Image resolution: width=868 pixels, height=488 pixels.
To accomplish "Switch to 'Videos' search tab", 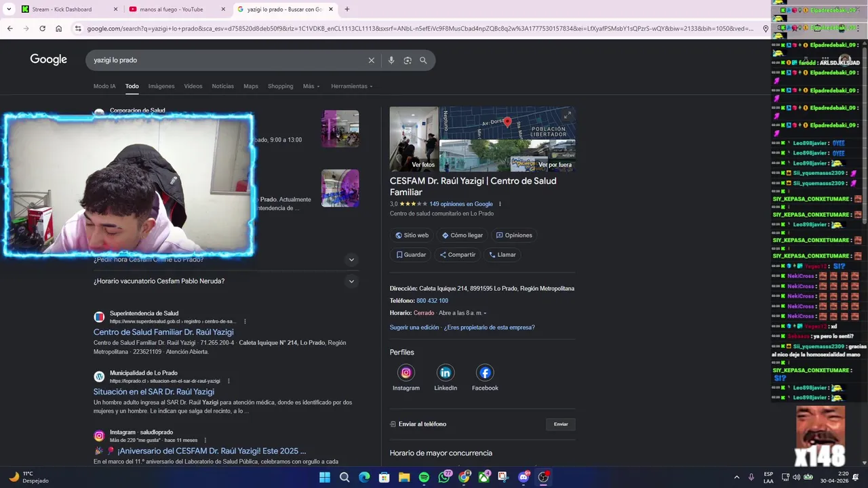I will point(193,86).
